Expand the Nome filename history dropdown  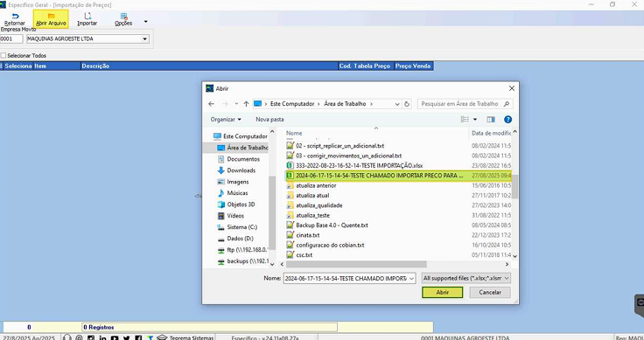[411, 278]
